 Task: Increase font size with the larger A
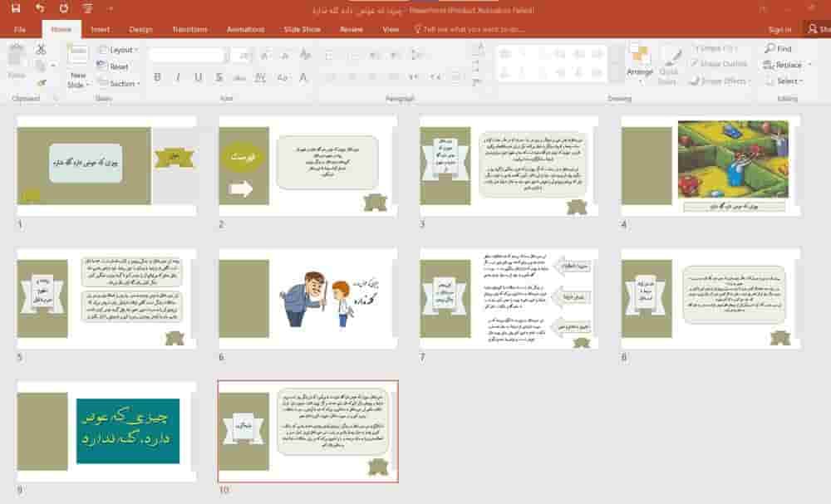click(x=264, y=55)
